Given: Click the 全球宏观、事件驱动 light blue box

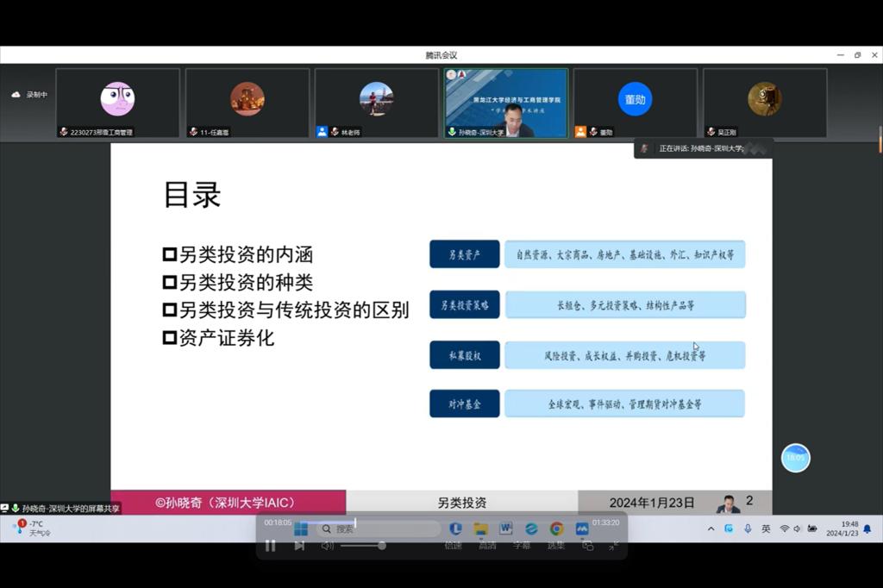Looking at the screenshot, I should [625, 403].
